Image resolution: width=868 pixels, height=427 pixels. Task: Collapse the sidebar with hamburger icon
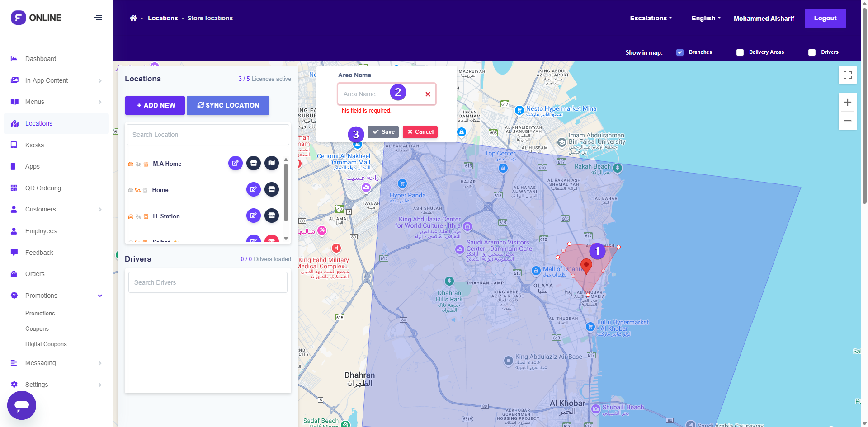(98, 18)
